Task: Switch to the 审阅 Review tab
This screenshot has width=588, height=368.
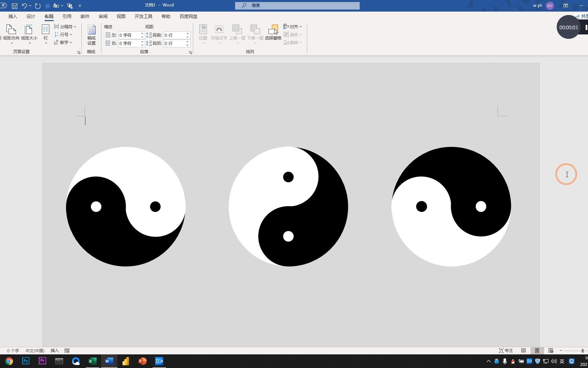Action: [103, 16]
